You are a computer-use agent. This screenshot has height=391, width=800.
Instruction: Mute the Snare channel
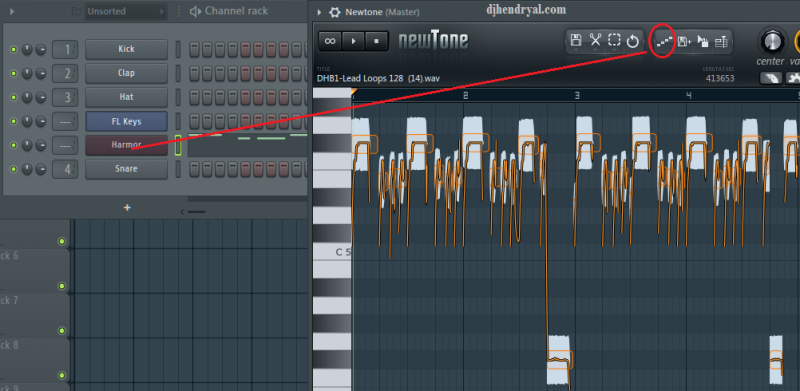(13, 169)
